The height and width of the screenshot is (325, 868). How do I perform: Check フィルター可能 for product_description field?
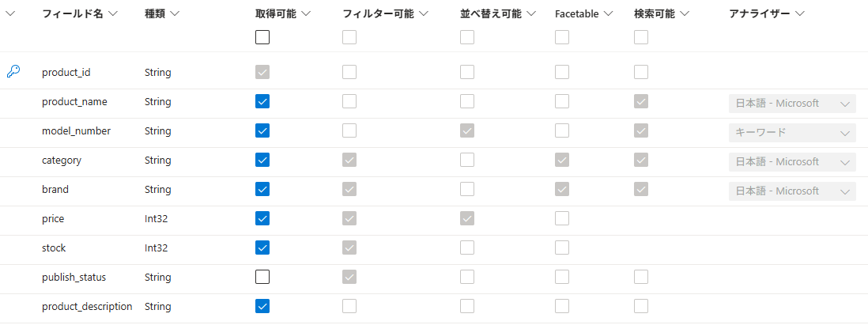[349, 306]
